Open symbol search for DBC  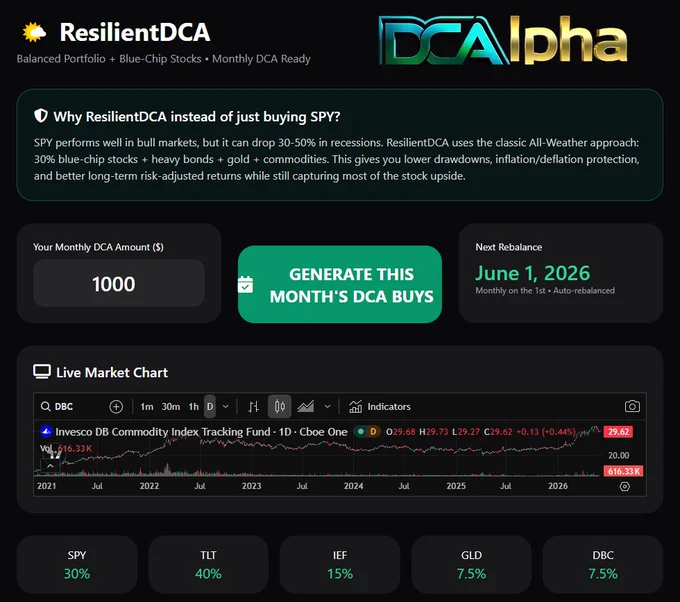pyautogui.click(x=57, y=406)
